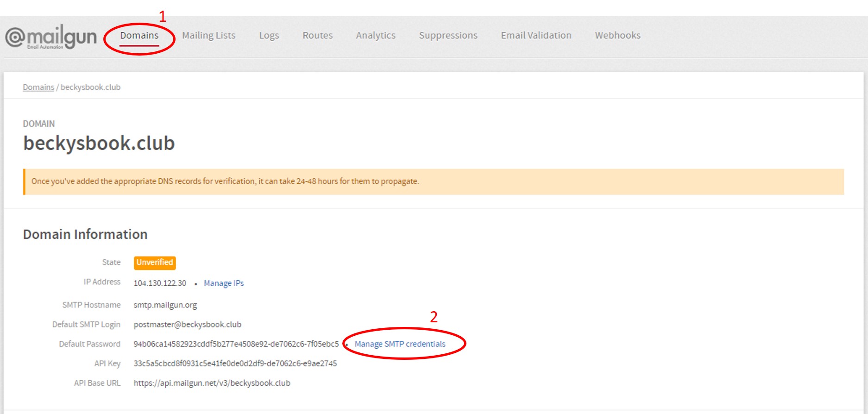Click the IP Address label
This screenshot has width=868, height=414.
coord(102,282)
